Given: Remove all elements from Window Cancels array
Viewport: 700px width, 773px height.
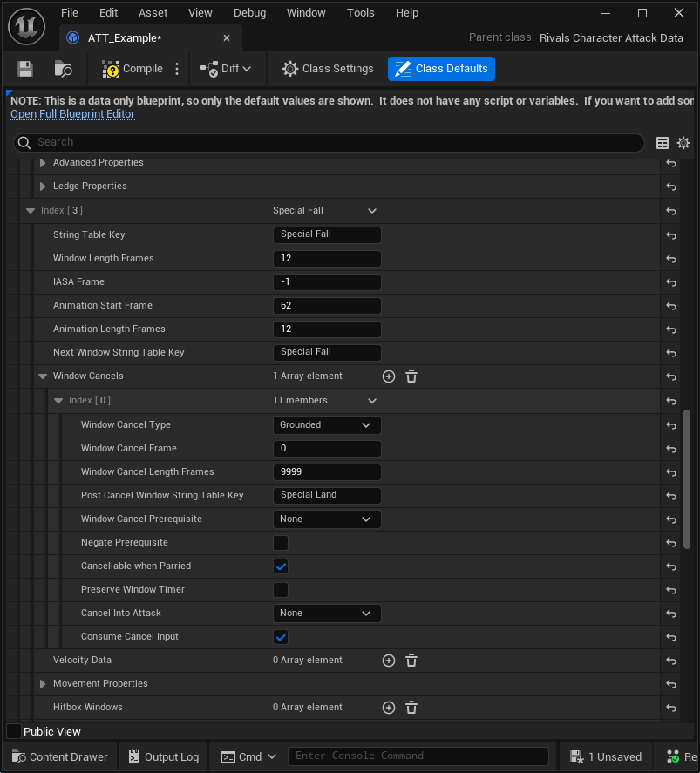Looking at the screenshot, I should point(411,376).
